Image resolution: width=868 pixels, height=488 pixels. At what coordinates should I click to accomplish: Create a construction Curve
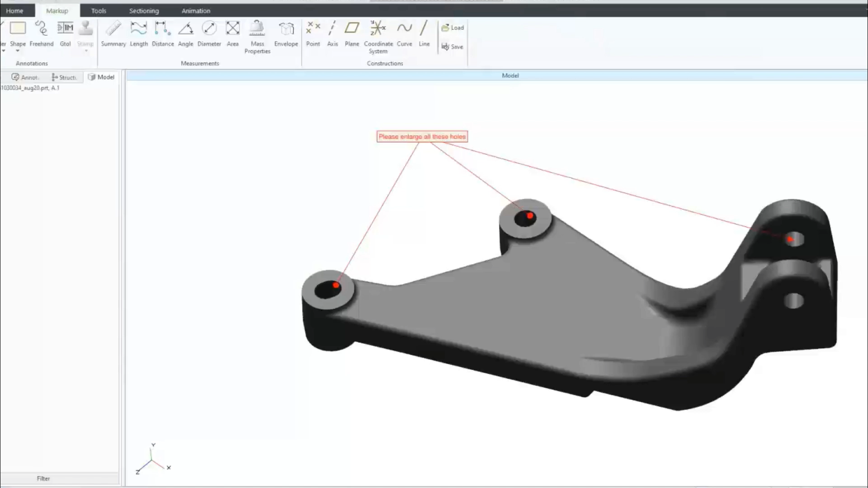(405, 34)
